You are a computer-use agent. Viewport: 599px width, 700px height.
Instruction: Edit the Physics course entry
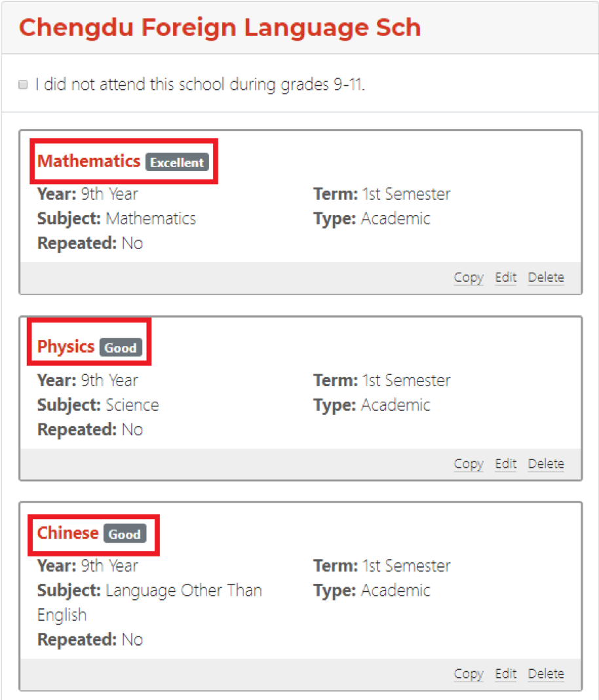(506, 464)
